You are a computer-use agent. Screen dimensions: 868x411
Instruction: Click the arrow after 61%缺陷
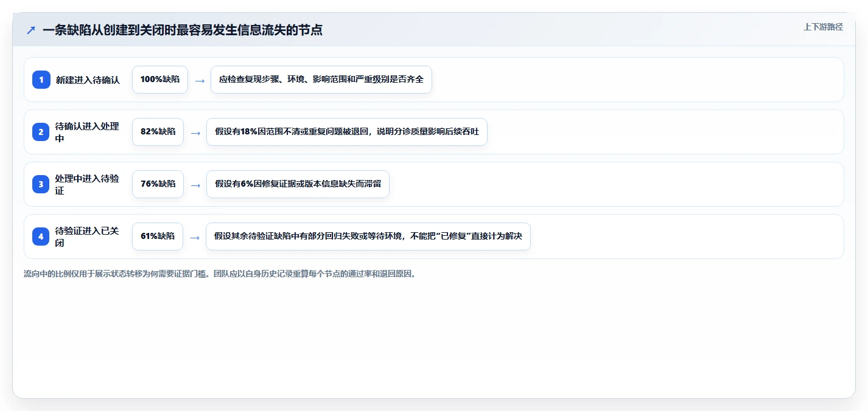coord(195,237)
